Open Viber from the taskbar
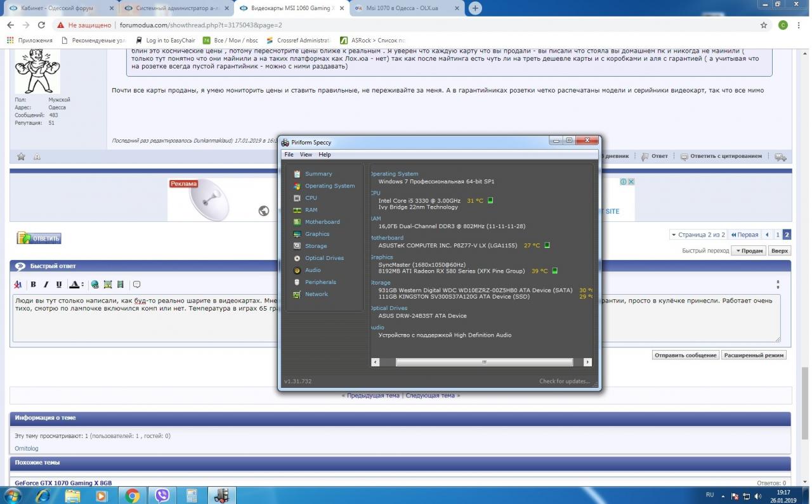 click(x=162, y=495)
